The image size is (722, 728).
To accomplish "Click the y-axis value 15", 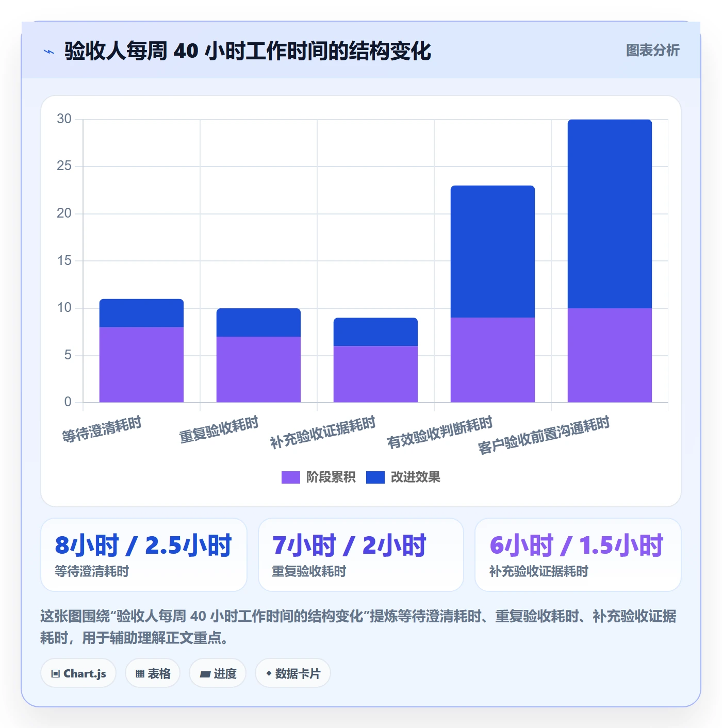I will pyautogui.click(x=64, y=260).
